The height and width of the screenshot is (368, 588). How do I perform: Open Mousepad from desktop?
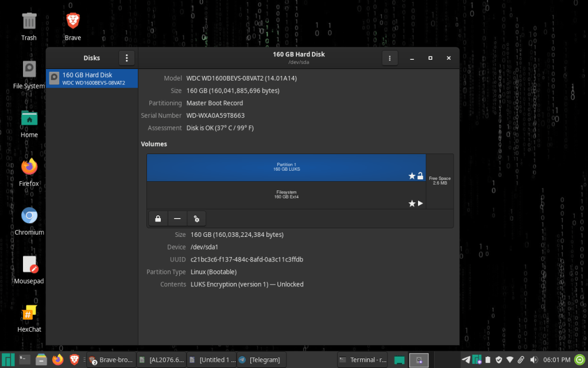point(29,270)
